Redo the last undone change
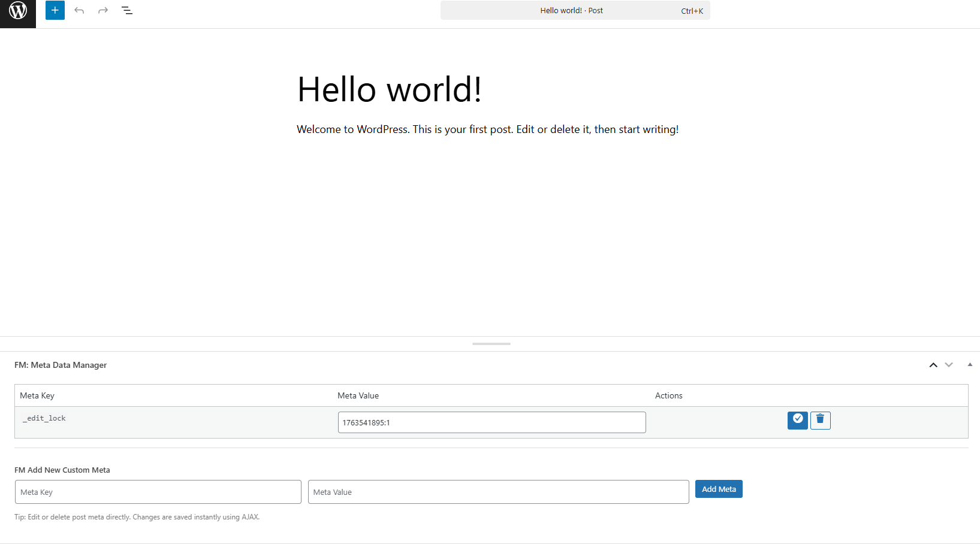 [103, 10]
